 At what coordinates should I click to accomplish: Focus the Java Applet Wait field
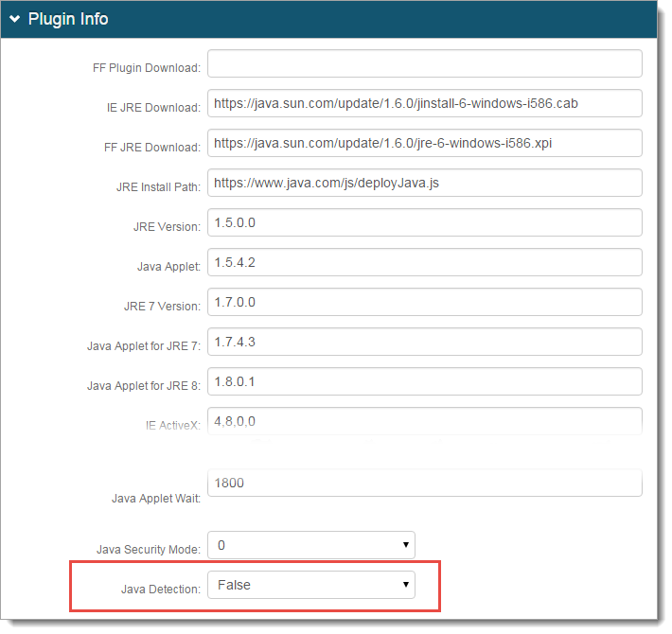424,483
